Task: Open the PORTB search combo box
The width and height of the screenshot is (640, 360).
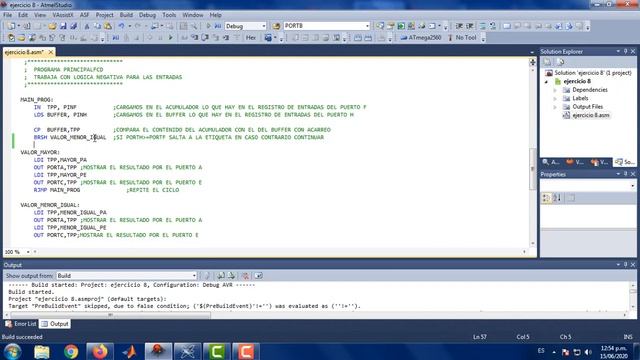Action: 327,26
